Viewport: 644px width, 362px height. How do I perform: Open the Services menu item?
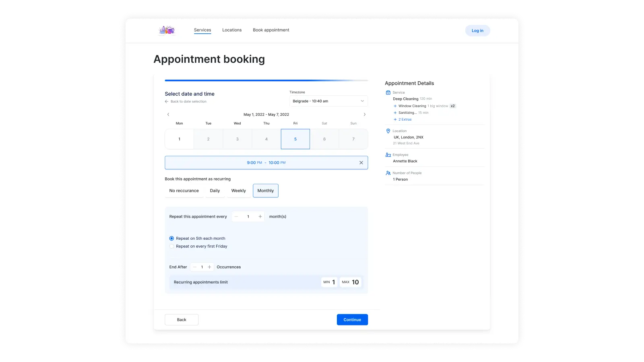[202, 30]
